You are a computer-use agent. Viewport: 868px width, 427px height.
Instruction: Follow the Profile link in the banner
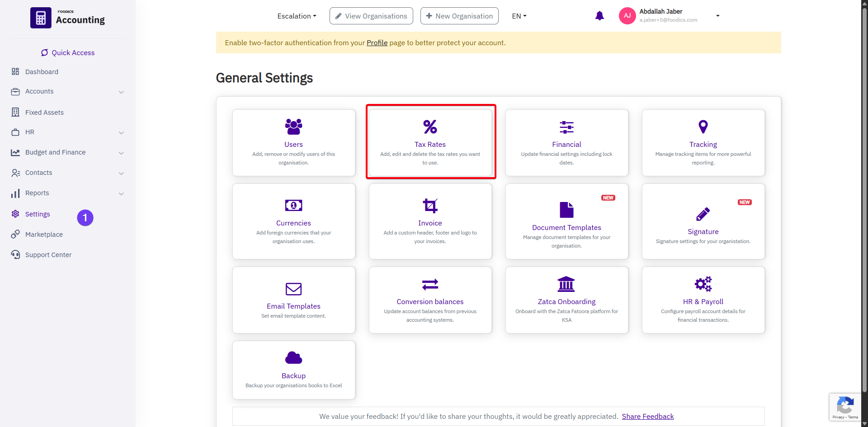[377, 43]
